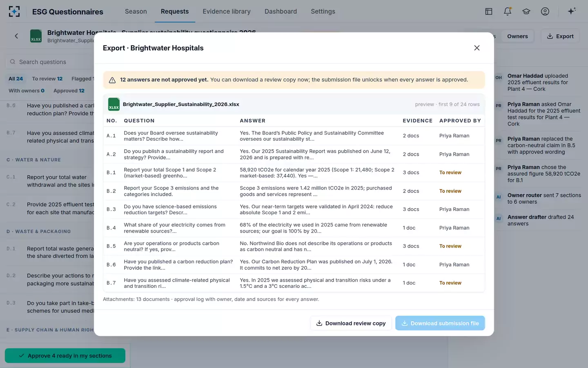Click the graduation cap help icon
This screenshot has height=368, width=588.
click(x=526, y=11)
